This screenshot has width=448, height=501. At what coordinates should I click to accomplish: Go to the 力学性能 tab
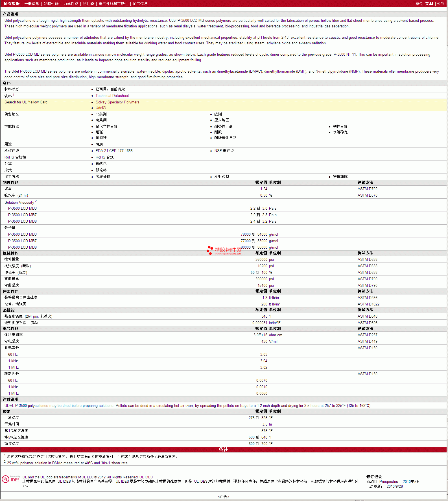(71, 4)
